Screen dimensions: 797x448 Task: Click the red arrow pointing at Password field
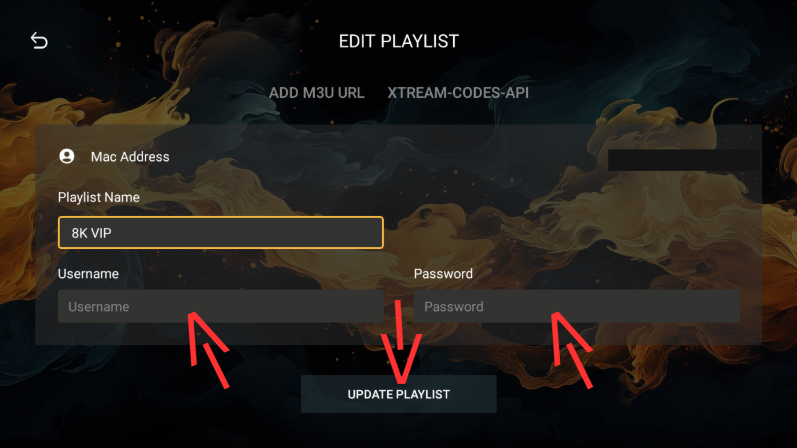(572, 349)
